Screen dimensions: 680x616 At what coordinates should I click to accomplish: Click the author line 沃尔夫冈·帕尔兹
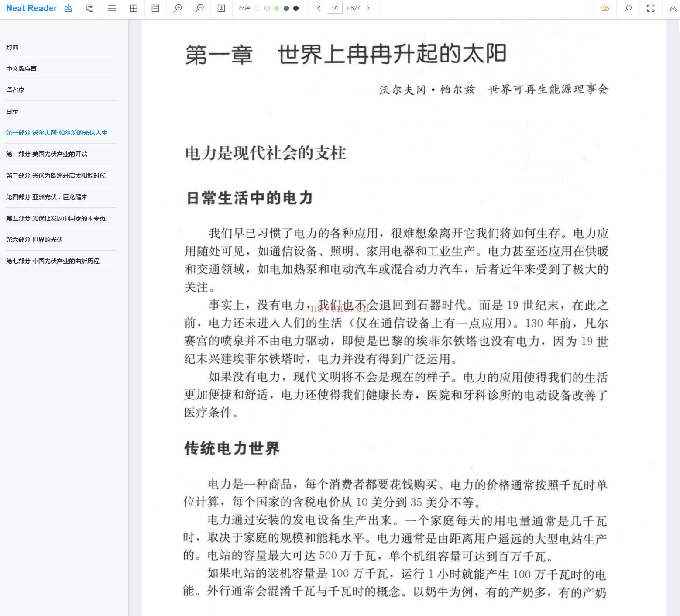click(427, 89)
